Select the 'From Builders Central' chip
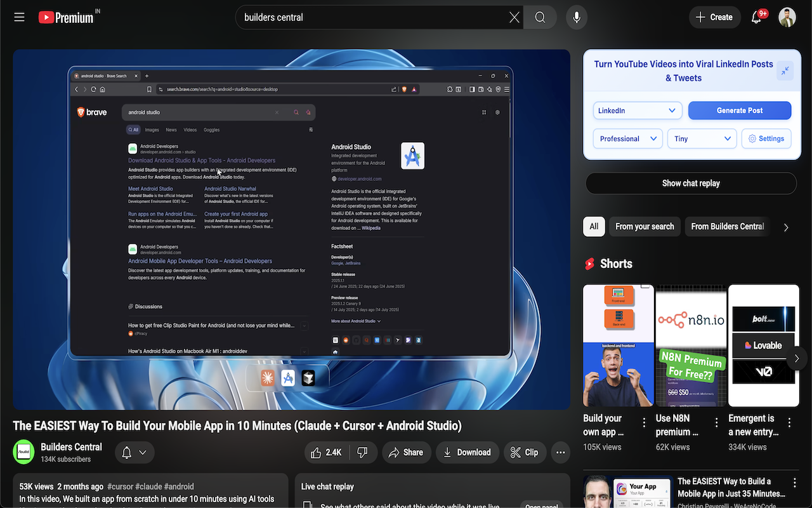This screenshot has width=812, height=508. [727, 227]
